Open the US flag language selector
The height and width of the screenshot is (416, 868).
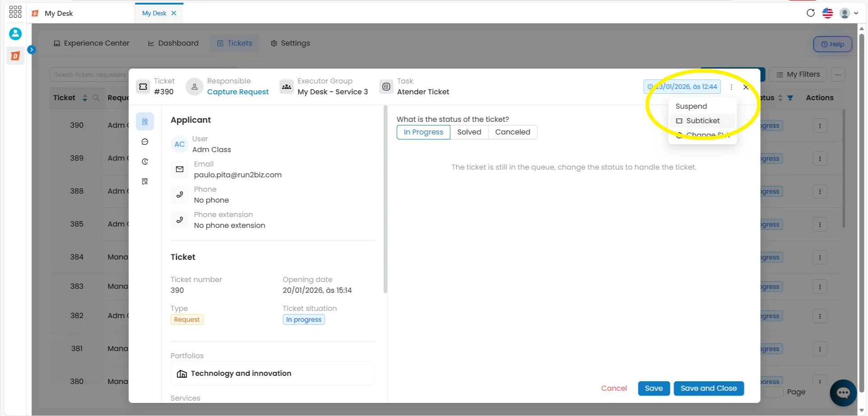(x=827, y=13)
